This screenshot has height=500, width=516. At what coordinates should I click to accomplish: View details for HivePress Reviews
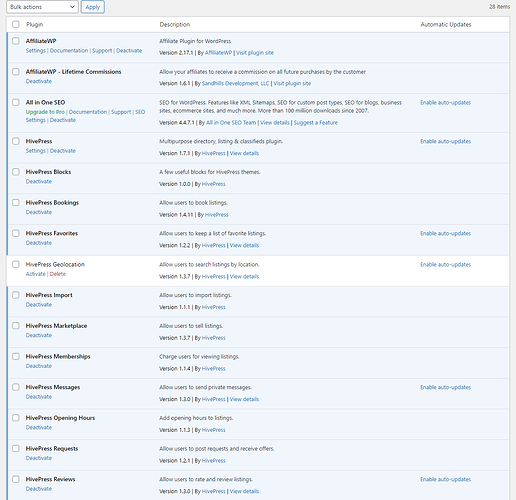point(244,491)
